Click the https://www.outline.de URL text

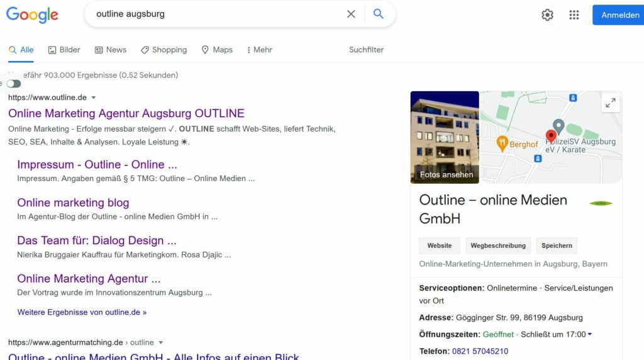(47, 98)
